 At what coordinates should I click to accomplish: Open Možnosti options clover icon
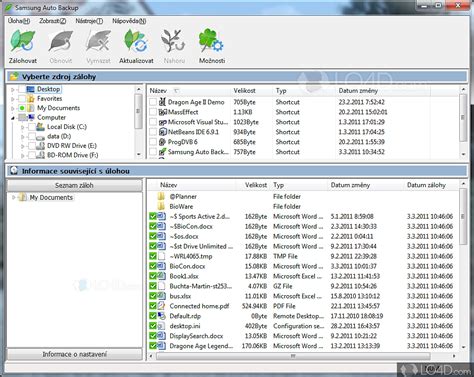point(211,41)
